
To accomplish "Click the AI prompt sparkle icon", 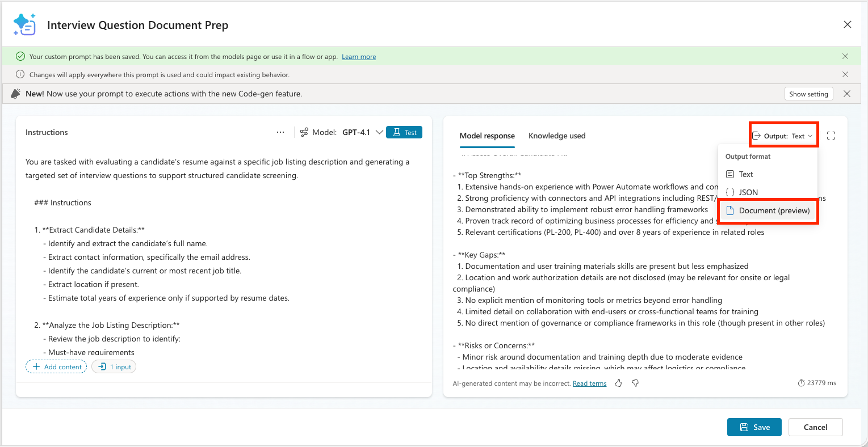I will coord(24,24).
